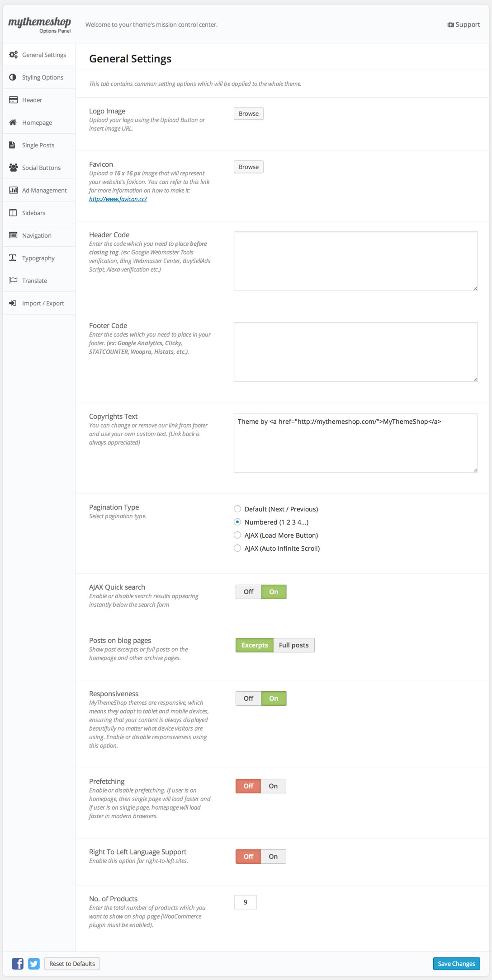Click the Twitter icon in footer

coord(34,963)
